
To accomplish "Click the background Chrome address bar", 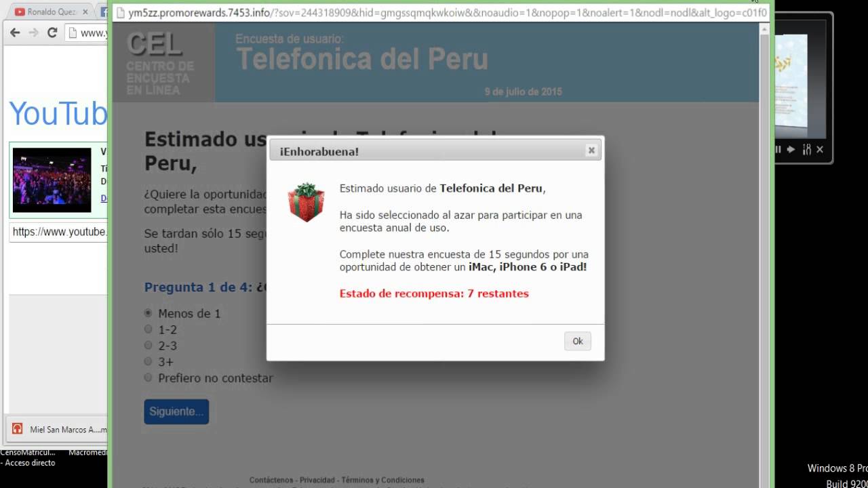I will click(x=87, y=33).
